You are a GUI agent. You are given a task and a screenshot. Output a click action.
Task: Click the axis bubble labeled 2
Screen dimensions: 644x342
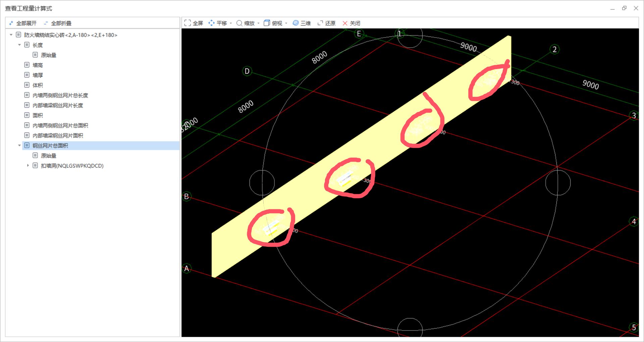tap(554, 50)
